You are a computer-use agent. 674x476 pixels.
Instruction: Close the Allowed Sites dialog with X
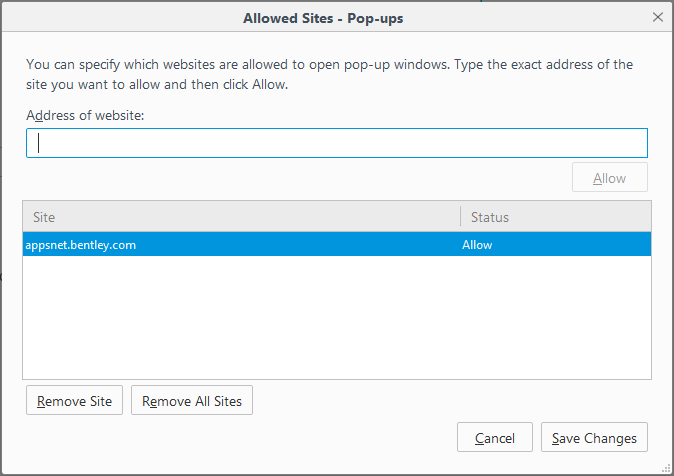(657, 17)
